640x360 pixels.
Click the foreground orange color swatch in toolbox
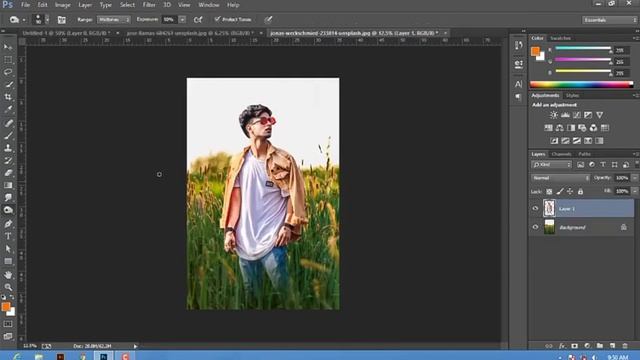click(x=5, y=307)
